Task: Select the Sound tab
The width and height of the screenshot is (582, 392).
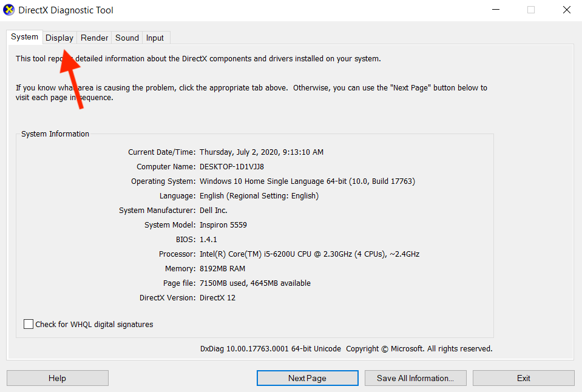Action: click(x=127, y=38)
